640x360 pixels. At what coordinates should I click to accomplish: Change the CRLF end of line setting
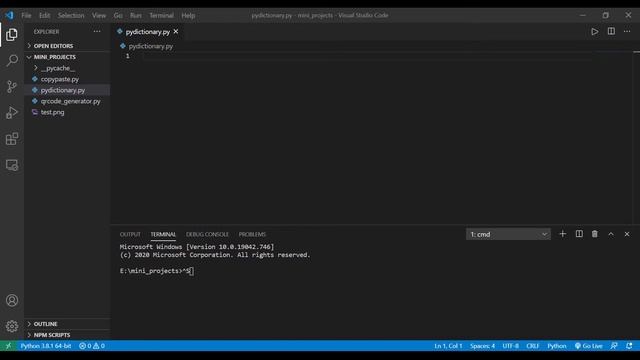pyautogui.click(x=533, y=346)
